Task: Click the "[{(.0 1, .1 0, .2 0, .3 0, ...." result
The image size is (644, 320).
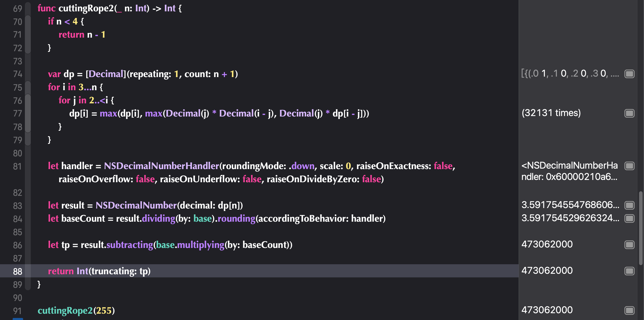Action: 570,74
